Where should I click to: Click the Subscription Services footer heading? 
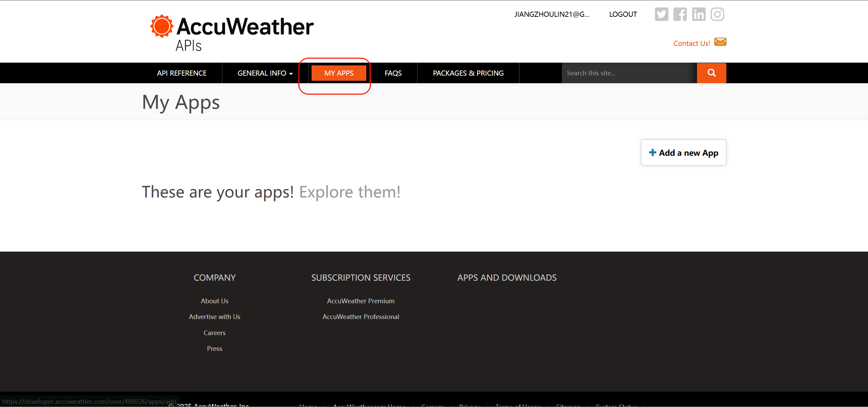(x=361, y=278)
